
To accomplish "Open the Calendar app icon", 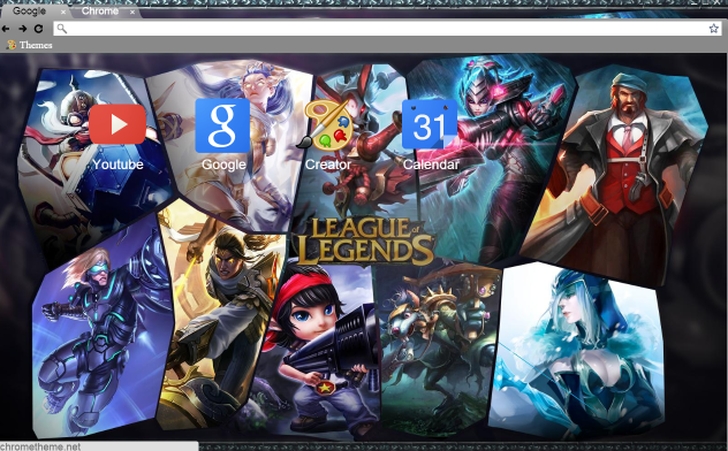I will click(x=429, y=124).
